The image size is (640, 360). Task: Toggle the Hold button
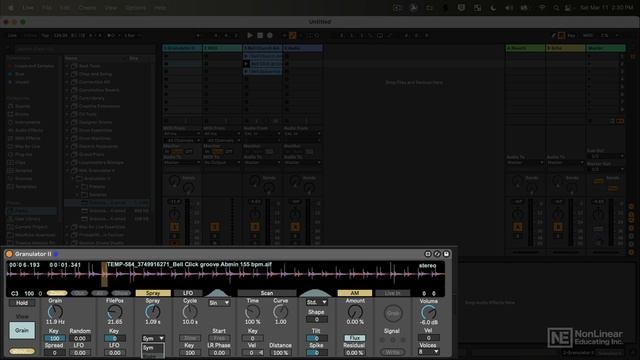click(22, 303)
